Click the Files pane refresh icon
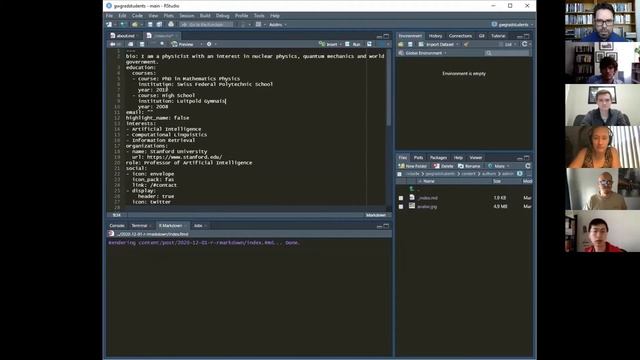 528,166
